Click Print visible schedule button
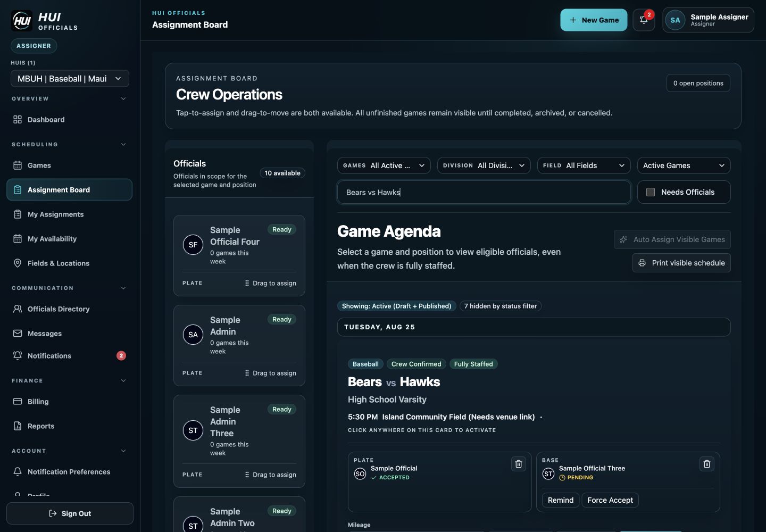This screenshot has width=766, height=532. tap(681, 263)
